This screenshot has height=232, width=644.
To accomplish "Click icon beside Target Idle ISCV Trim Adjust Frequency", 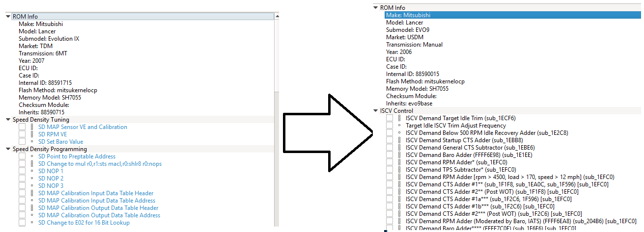I will click(x=399, y=126).
